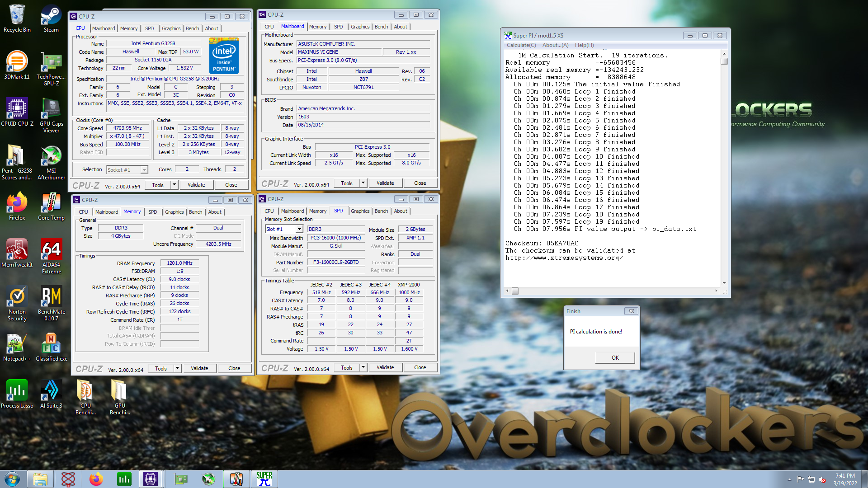
Task: Expand Tools dropdown arrow in CPU tab window
Action: click(174, 185)
